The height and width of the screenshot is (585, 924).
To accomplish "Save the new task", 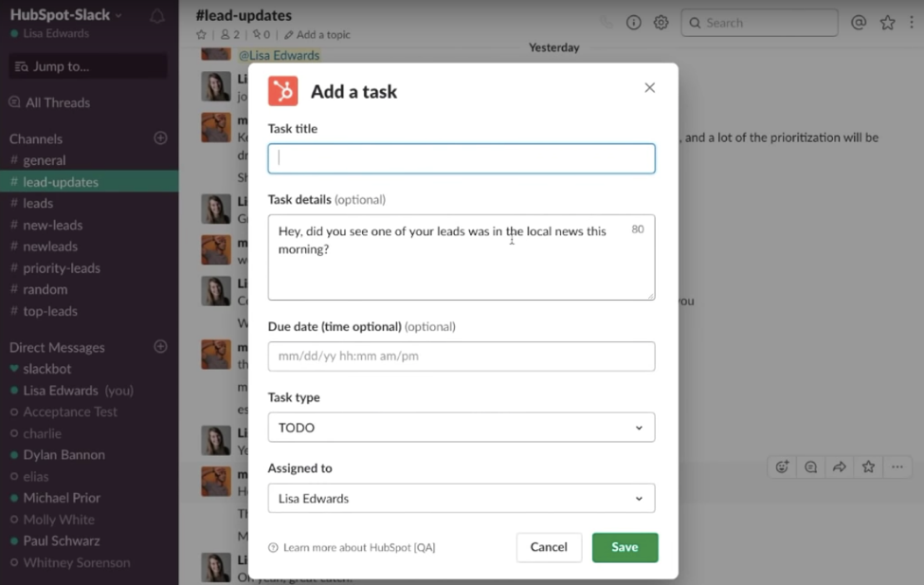I will tap(625, 547).
